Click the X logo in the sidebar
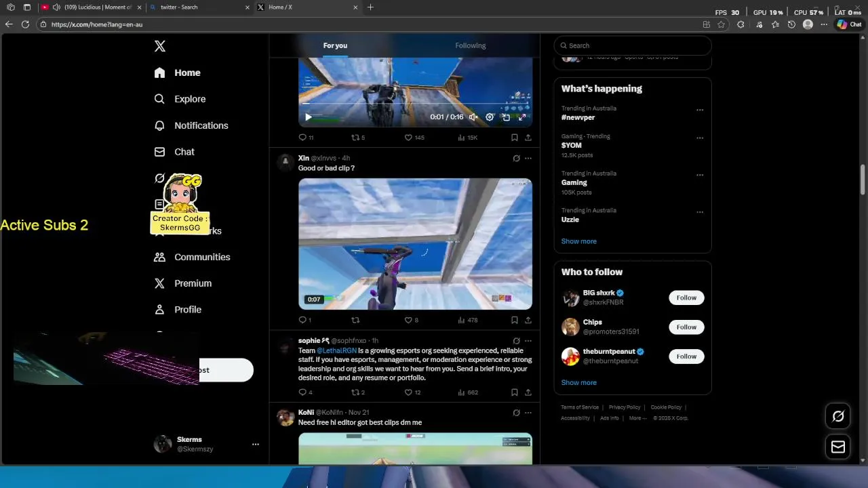Viewport: 868px width, 488px height. point(160,46)
